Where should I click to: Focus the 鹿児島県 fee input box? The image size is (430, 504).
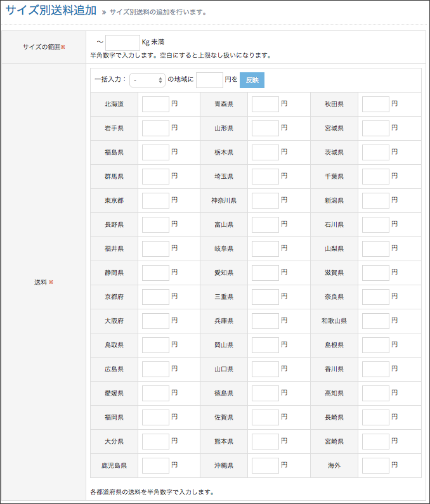(x=155, y=466)
